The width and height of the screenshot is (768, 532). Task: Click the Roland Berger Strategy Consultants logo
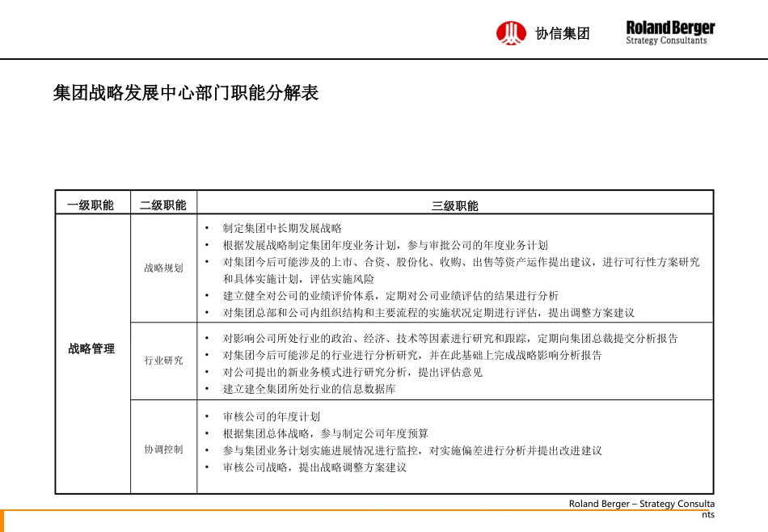point(670,32)
